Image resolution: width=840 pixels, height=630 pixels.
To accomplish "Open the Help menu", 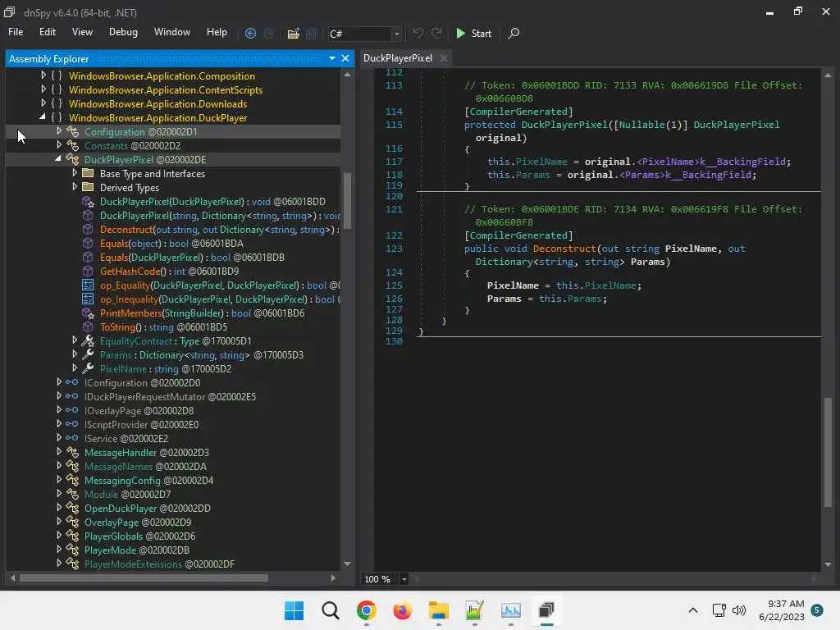I will 217,32.
